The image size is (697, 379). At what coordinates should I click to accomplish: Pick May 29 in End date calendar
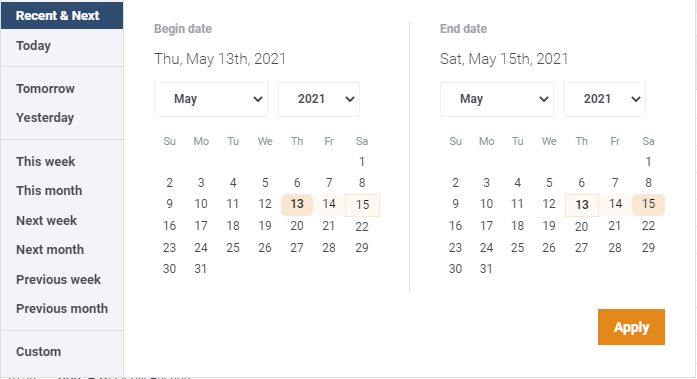[x=648, y=247]
